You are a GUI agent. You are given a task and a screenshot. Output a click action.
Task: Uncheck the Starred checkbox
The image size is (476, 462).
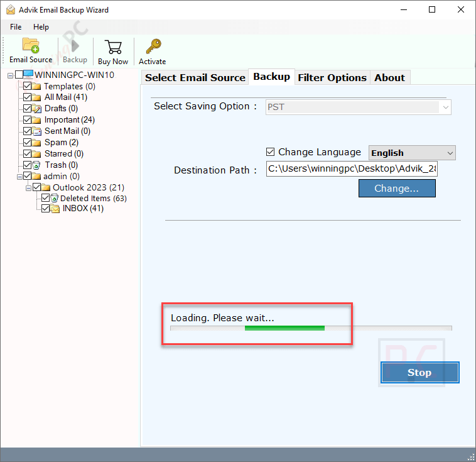click(28, 153)
